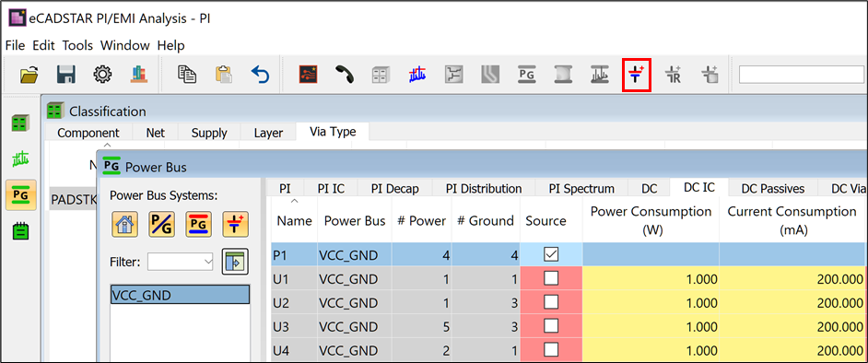
Task: Click the dark red analysis toolbar icon
Action: pos(309,74)
